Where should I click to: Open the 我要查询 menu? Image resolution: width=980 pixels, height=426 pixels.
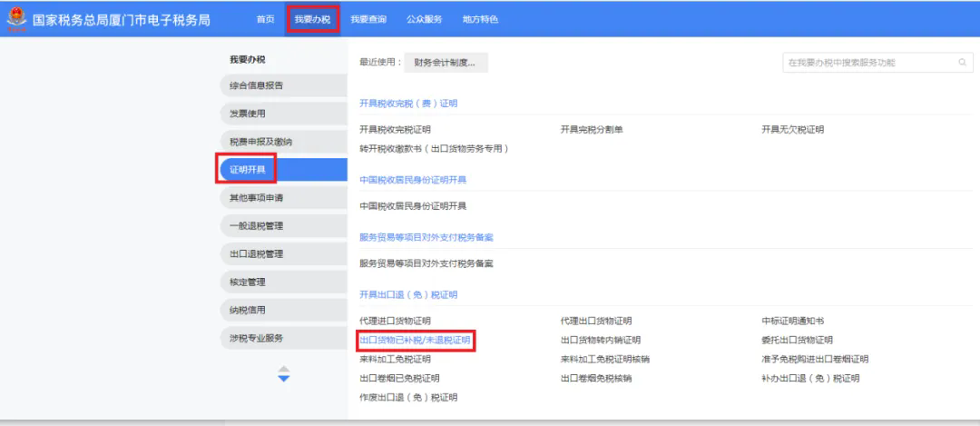click(x=368, y=19)
